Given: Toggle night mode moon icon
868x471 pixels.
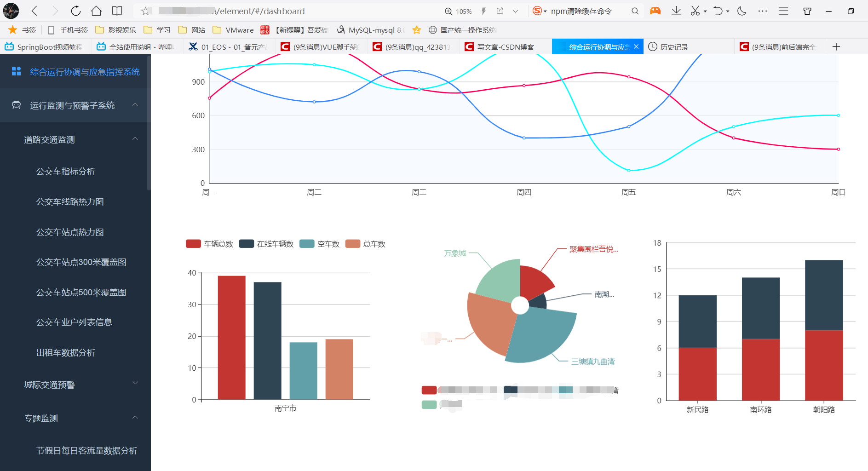Looking at the screenshot, I should pyautogui.click(x=742, y=11).
